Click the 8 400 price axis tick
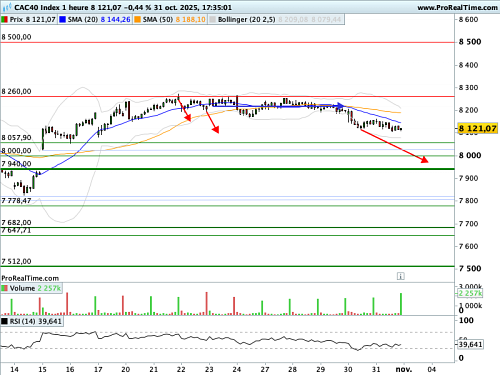Viewport: 500px width, 375px height. click(x=468, y=65)
